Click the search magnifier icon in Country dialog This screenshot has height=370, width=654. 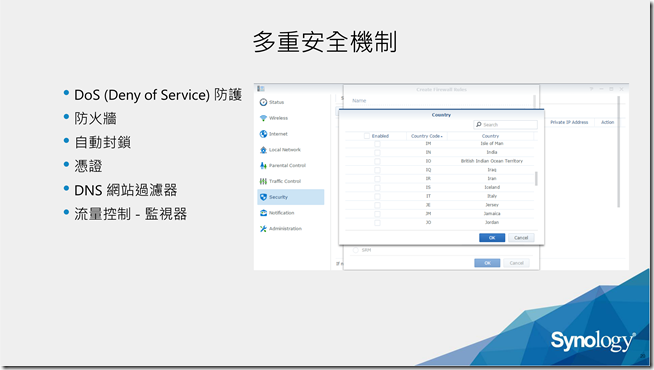[479, 124]
